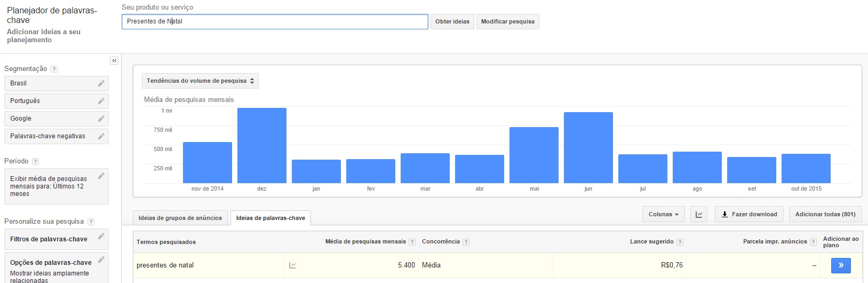Select Ideias de palavras-chave tab
The image size is (868, 283).
point(270,218)
